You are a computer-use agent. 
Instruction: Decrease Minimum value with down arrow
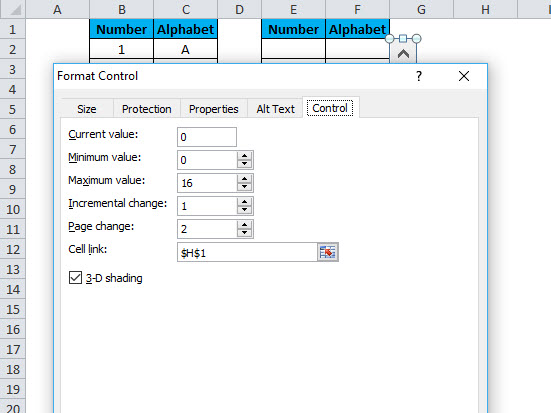pos(245,164)
